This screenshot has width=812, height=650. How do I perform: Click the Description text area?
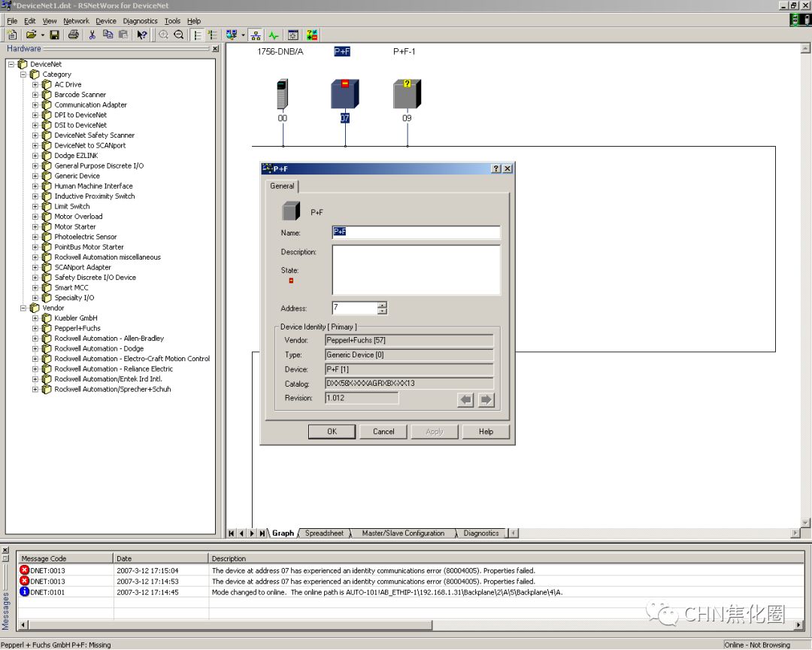tap(416, 269)
